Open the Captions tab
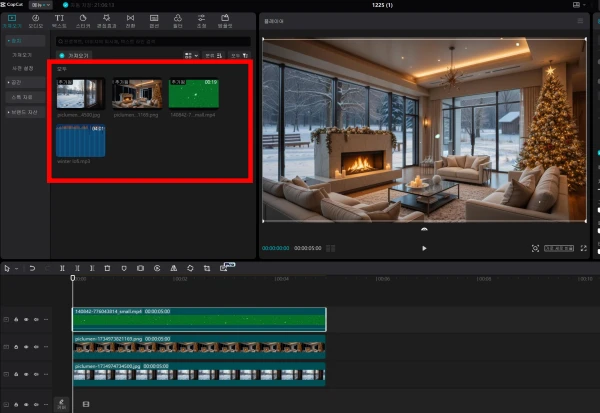 pos(154,21)
